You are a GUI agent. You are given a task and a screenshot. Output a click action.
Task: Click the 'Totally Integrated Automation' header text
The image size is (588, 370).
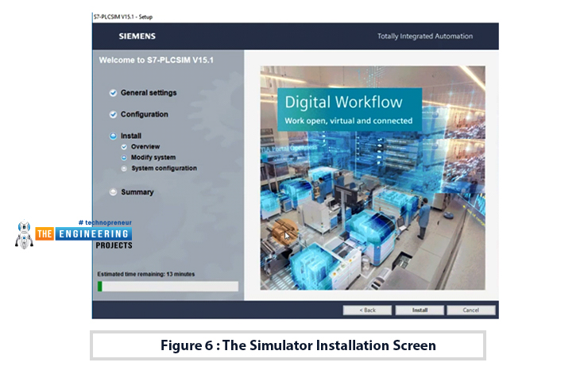425,37
